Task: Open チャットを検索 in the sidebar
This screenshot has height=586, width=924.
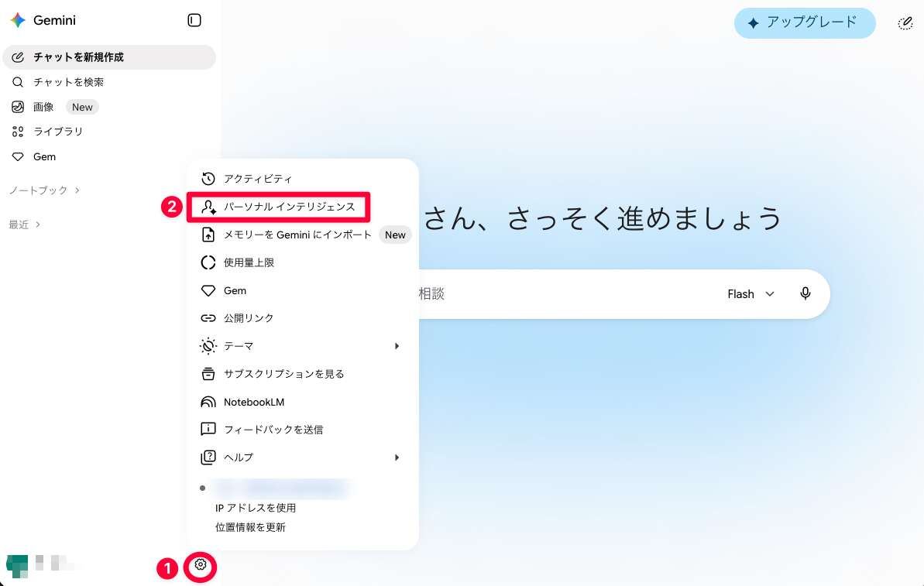Action: coord(109,82)
